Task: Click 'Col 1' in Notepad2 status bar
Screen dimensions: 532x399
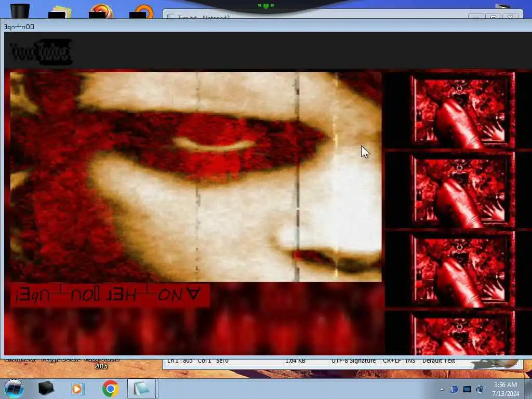Action: pos(204,361)
